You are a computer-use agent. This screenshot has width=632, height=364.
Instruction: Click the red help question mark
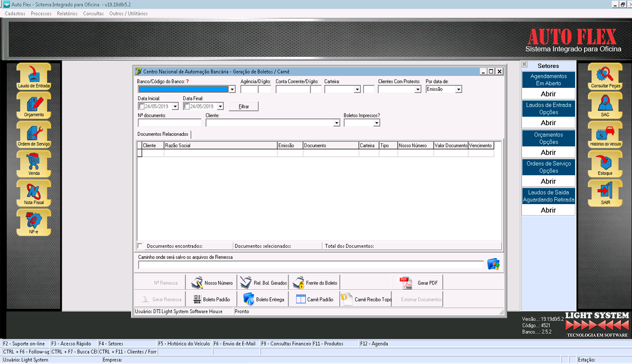tap(187, 82)
